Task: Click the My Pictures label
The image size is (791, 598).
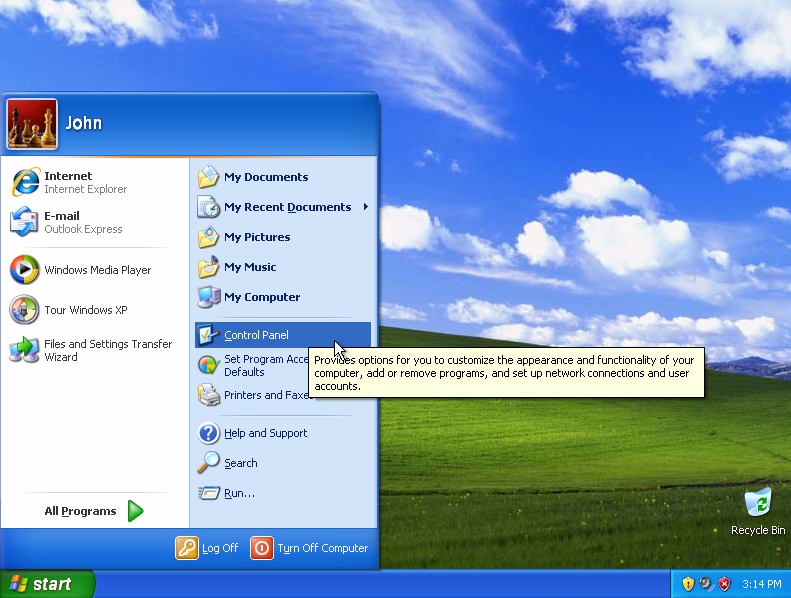Action: coord(257,237)
